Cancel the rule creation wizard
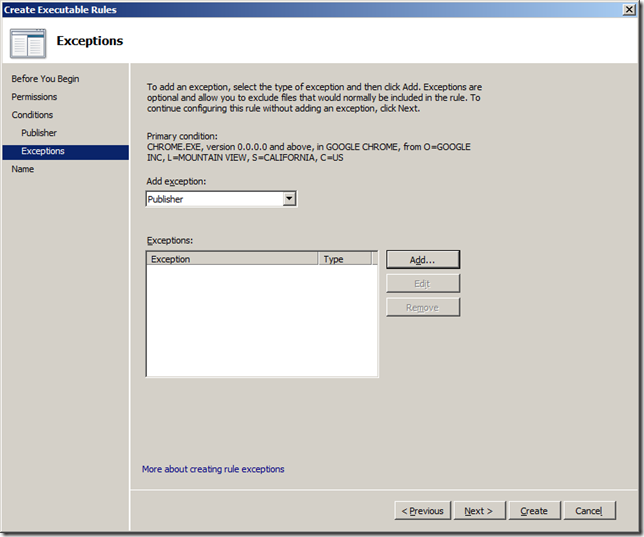The width and height of the screenshot is (644, 537). coord(588,511)
